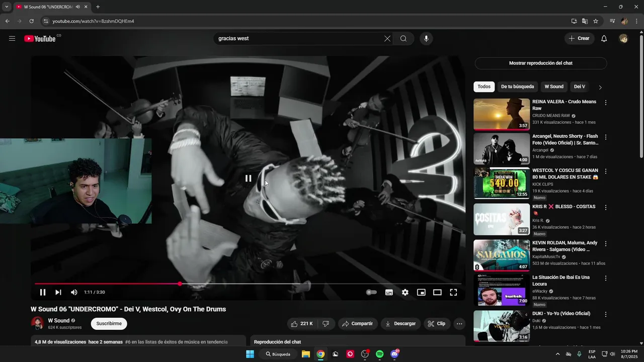644x362 pixels.
Task: Open options for REINA VALERA video
Action: click(606, 103)
